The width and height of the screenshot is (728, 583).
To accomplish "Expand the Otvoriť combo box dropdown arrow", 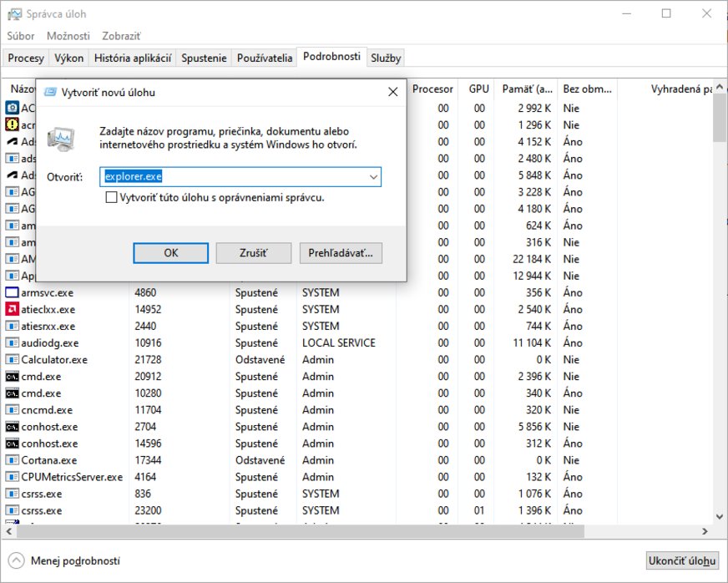I will (374, 177).
